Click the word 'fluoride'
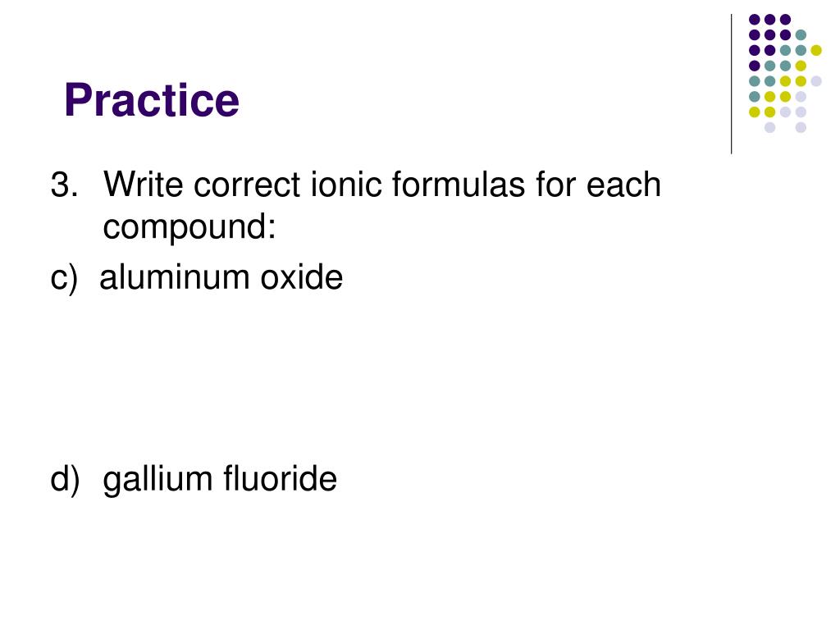The height and width of the screenshot is (630, 840). coord(280,478)
